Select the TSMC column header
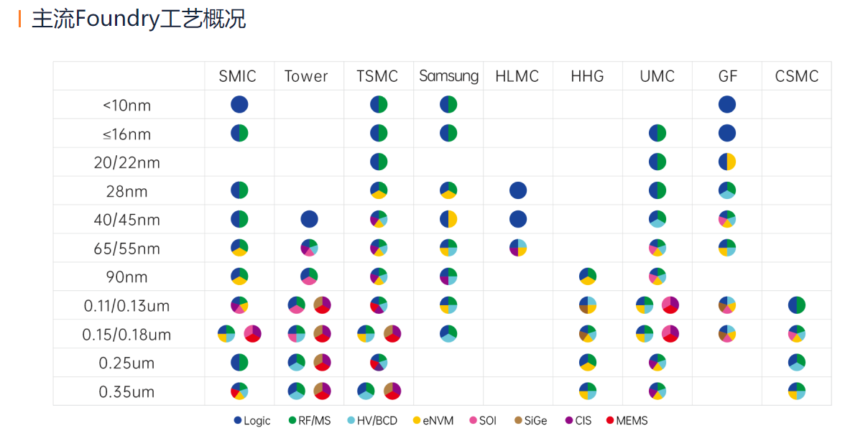This screenshot has width=868, height=441. coord(377,76)
